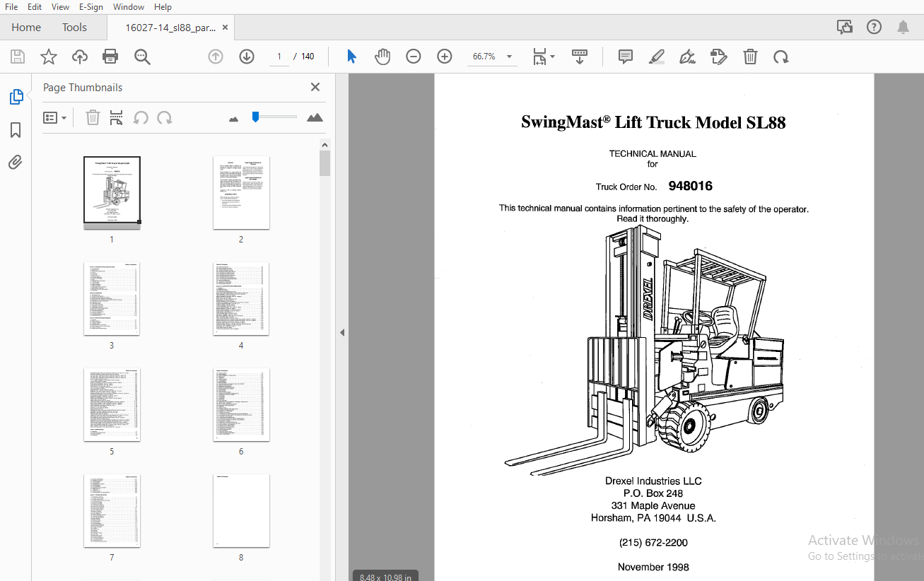Image resolution: width=924 pixels, height=581 pixels.
Task: Add a comment with speech bubble icon
Action: [626, 57]
